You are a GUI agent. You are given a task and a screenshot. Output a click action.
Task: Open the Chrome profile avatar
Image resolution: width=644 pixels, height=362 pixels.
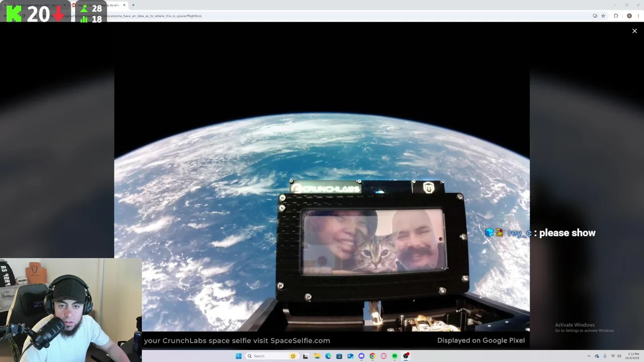tap(629, 16)
